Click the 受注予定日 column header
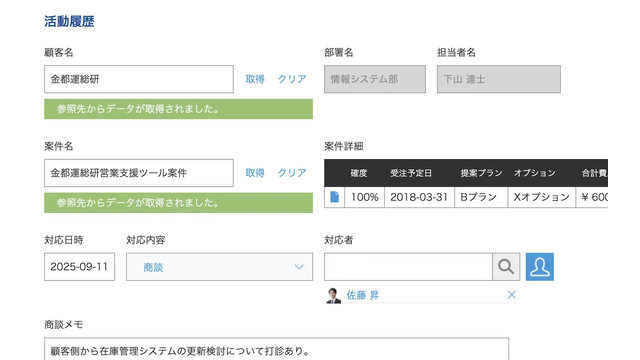This screenshot has height=360, width=640. point(411,173)
